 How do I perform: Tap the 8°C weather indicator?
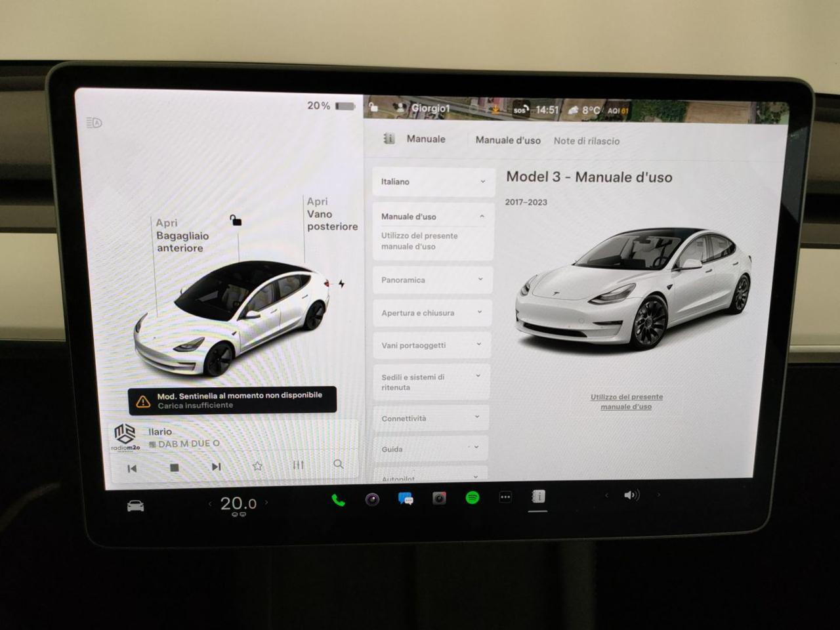click(x=584, y=110)
